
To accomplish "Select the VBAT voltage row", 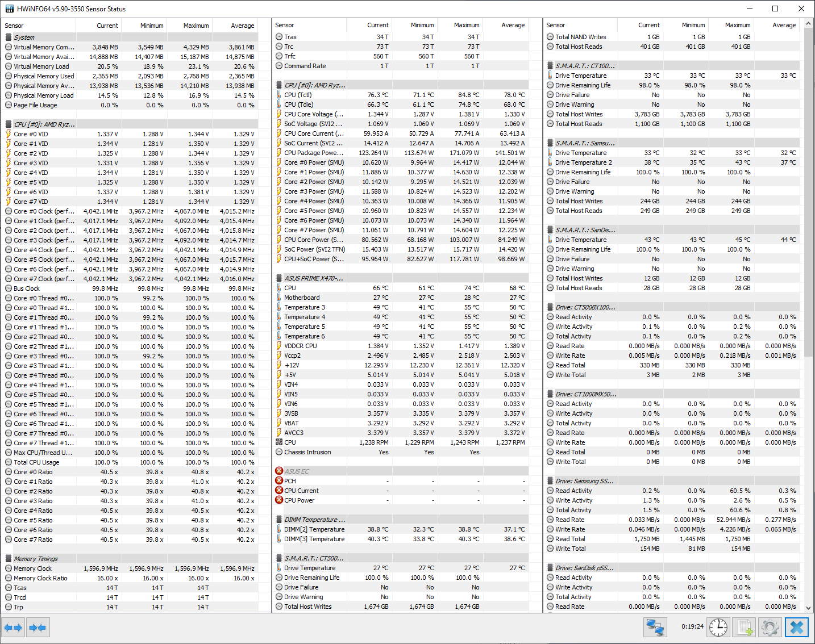I will point(401,423).
